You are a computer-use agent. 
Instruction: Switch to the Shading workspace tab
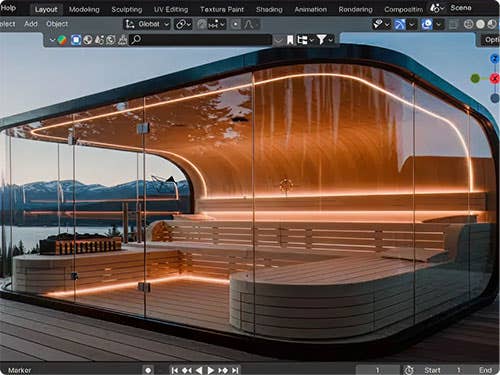coord(269,10)
